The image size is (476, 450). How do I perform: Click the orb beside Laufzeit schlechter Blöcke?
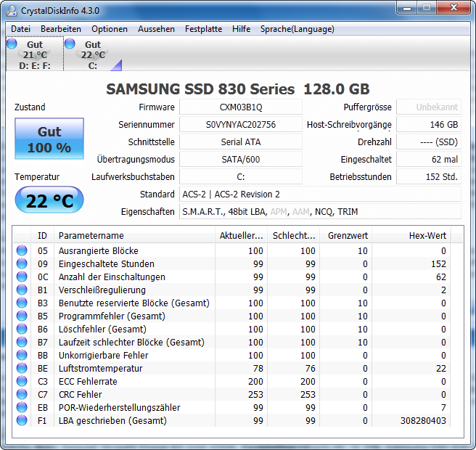coord(22,342)
